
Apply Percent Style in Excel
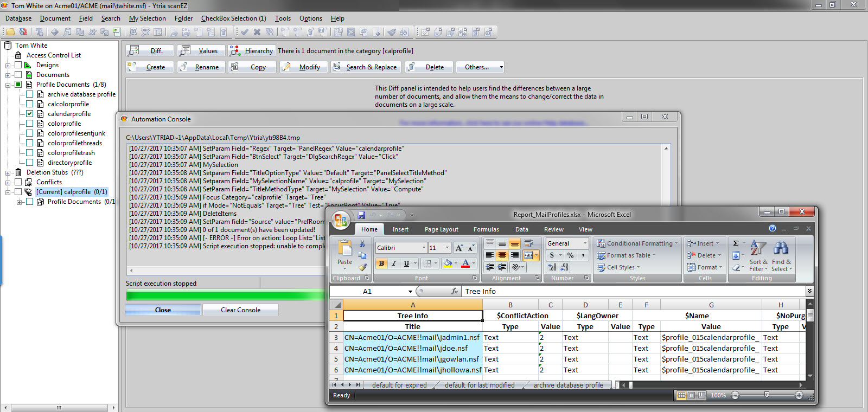click(x=570, y=255)
